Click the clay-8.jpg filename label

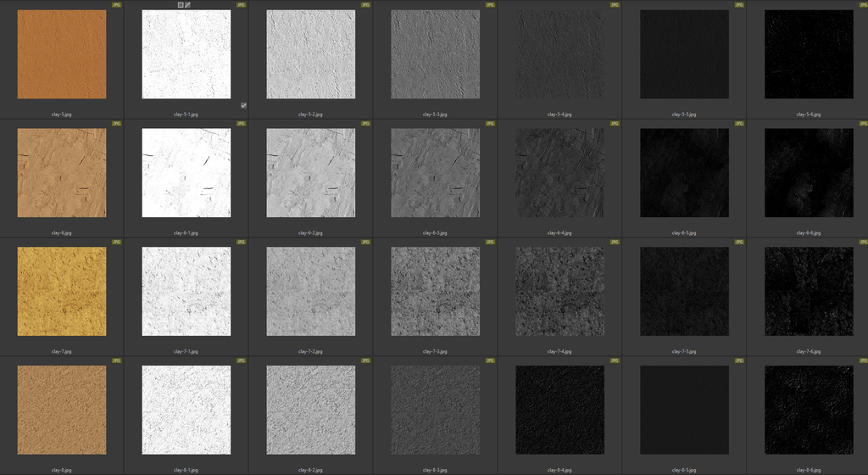tap(62, 469)
